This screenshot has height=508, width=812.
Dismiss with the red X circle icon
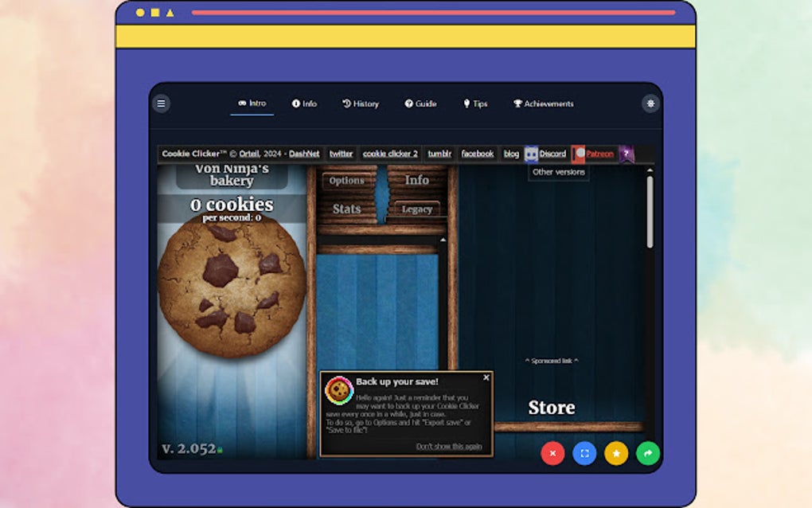tap(552, 453)
